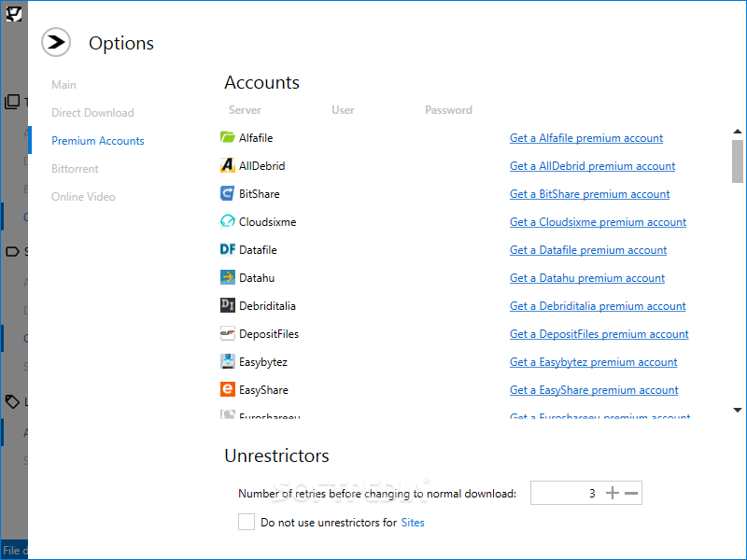Open Get a Cloudsixme premium account link
Viewport: 747px width, 560px height.
[x=598, y=222]
